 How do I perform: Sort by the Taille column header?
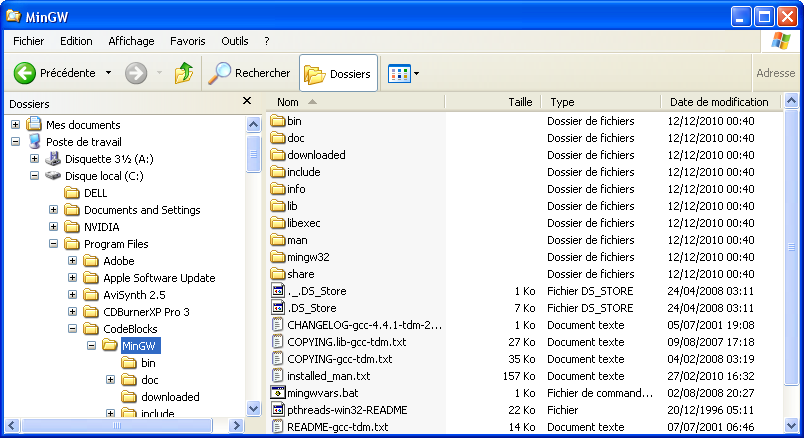pos(493,102)
